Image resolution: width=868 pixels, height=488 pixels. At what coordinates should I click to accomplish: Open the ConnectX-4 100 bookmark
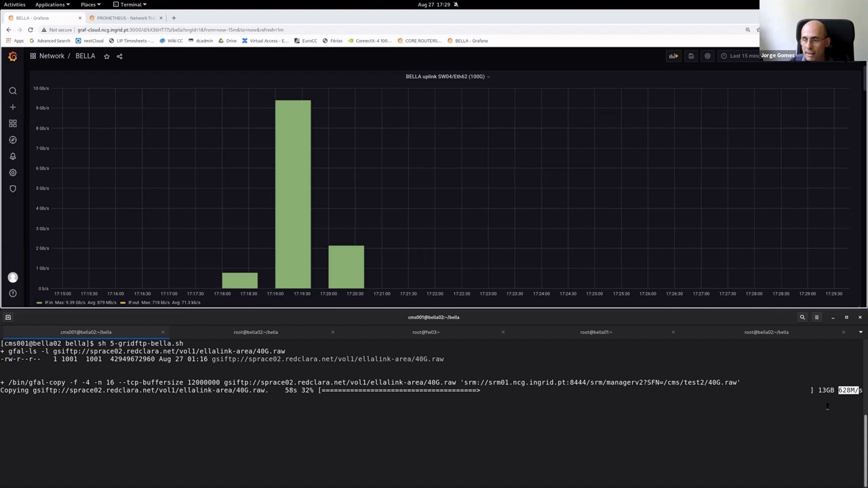pos(370,41)
